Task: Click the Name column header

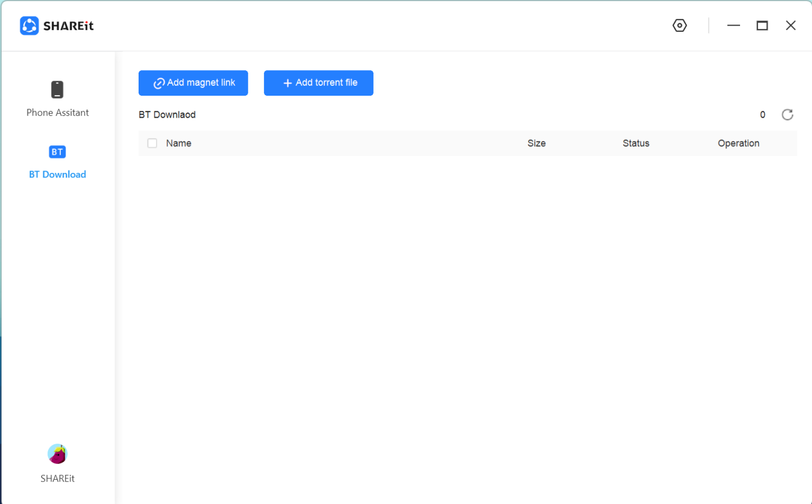Action: [179, 143]
